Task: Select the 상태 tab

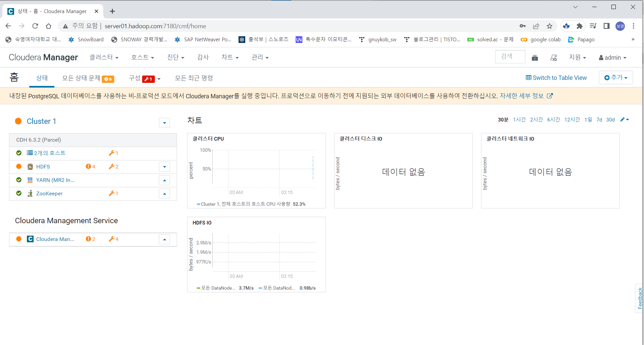Action: (42, 78)
